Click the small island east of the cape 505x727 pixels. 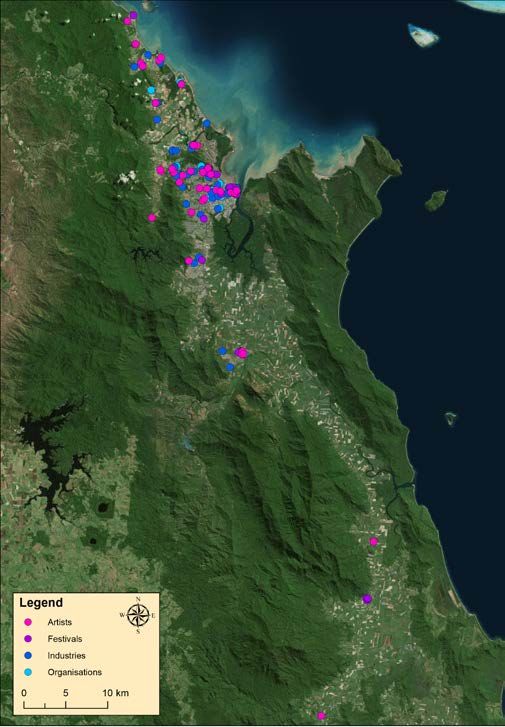(x=435, y=200)
